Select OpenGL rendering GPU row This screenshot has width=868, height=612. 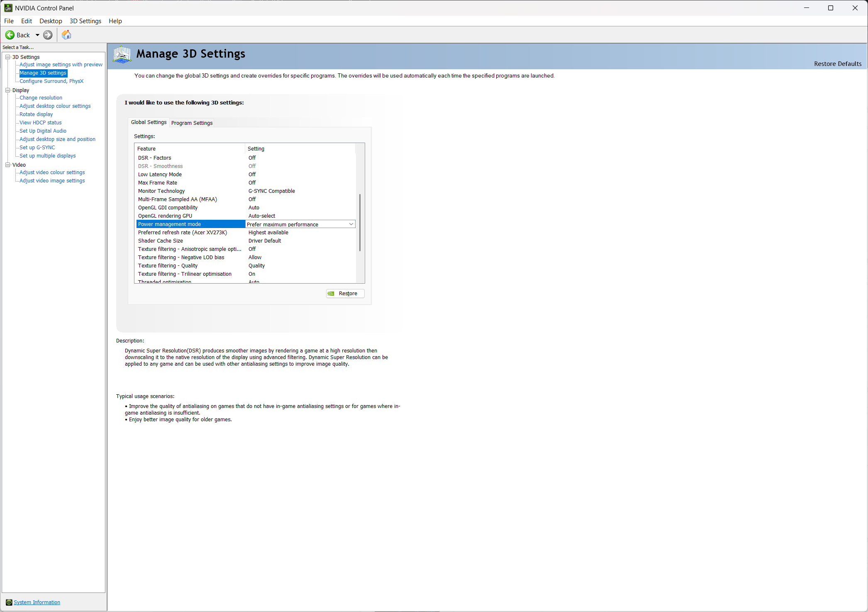(246, 216)
